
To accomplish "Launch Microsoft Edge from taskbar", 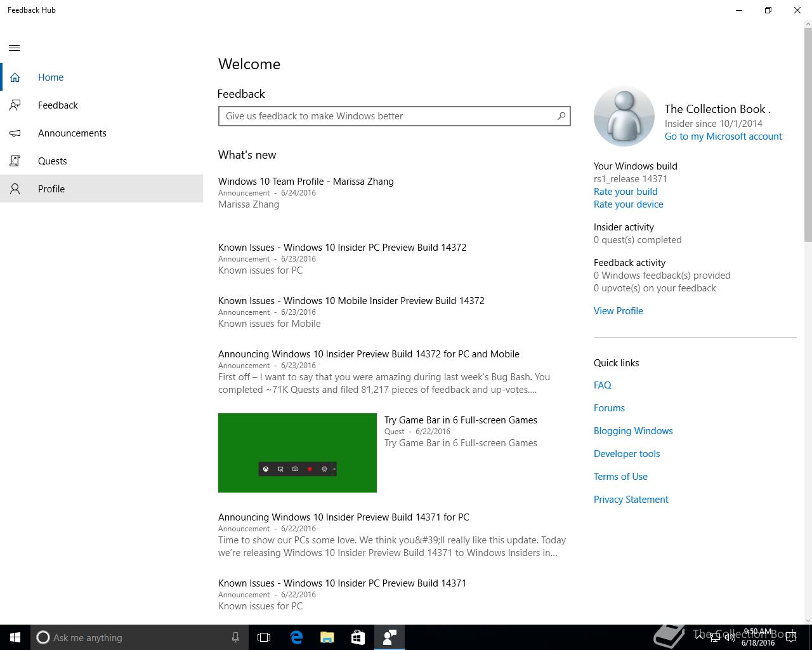I will click(x=296, y=637).
